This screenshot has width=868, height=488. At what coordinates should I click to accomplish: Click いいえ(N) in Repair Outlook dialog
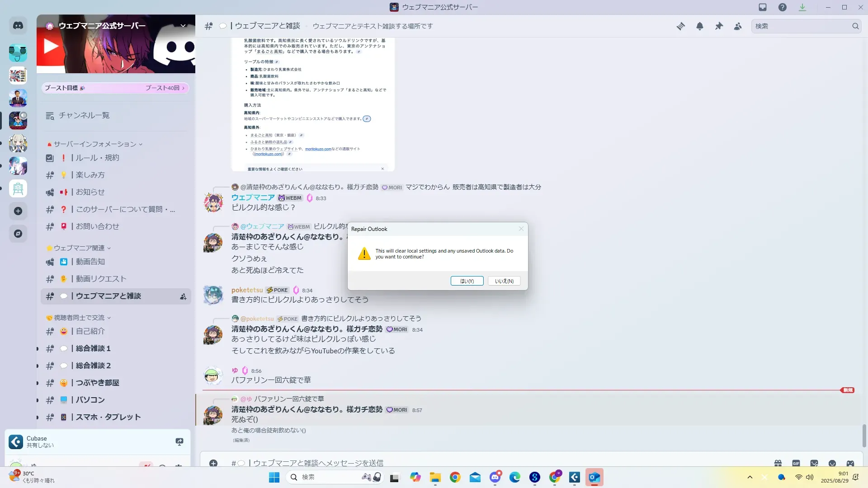tap(504, 281)
